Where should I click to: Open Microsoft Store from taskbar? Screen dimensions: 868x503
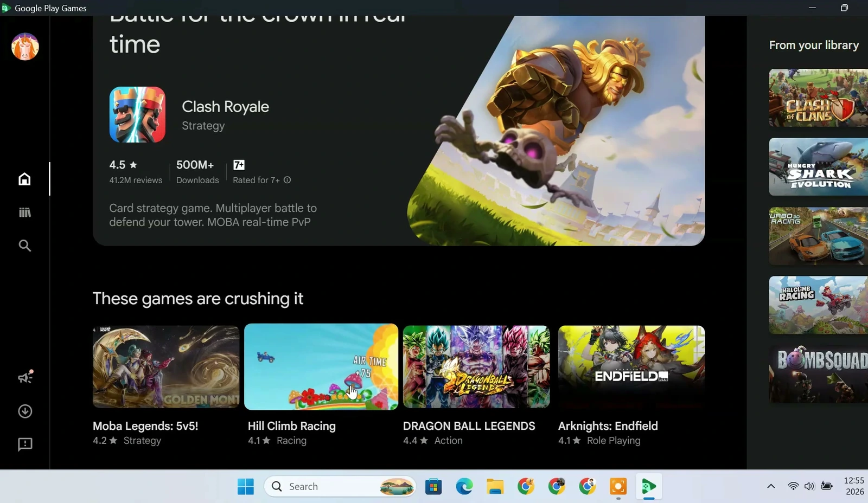tap(433, 487)
